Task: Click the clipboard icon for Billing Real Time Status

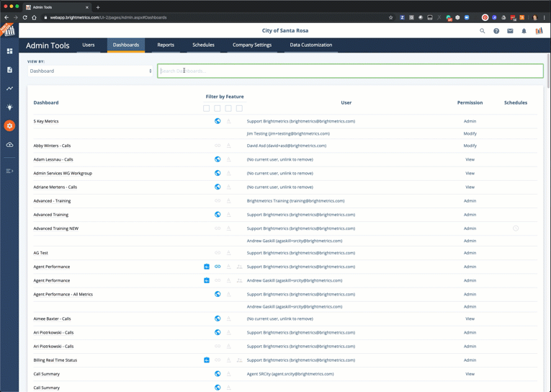Action: (207, 360)
